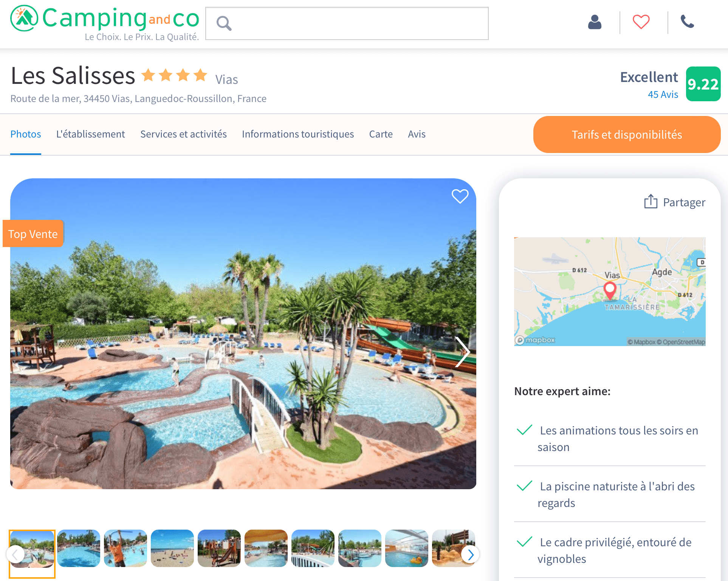Switch to the L'établissement tab
Image resolution: width=728 pixels, height=581 pixels.
pyautogui.click(x=91, y=134)
